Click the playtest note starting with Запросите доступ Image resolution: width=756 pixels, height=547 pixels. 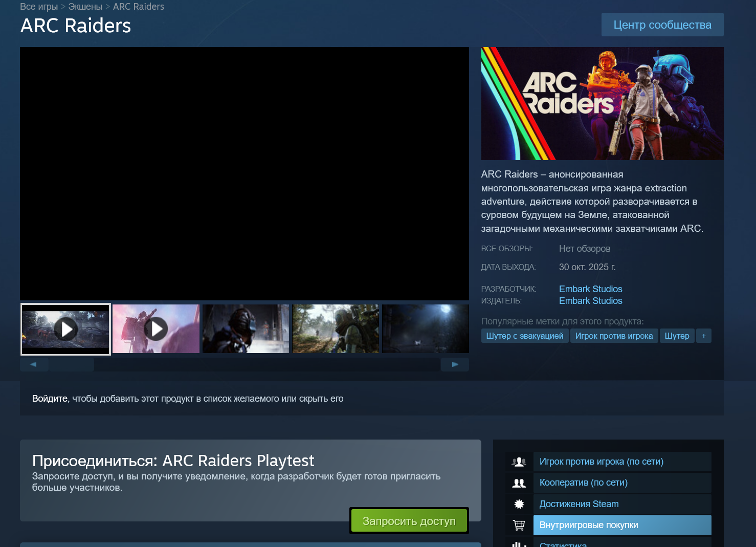click(236, 482)
